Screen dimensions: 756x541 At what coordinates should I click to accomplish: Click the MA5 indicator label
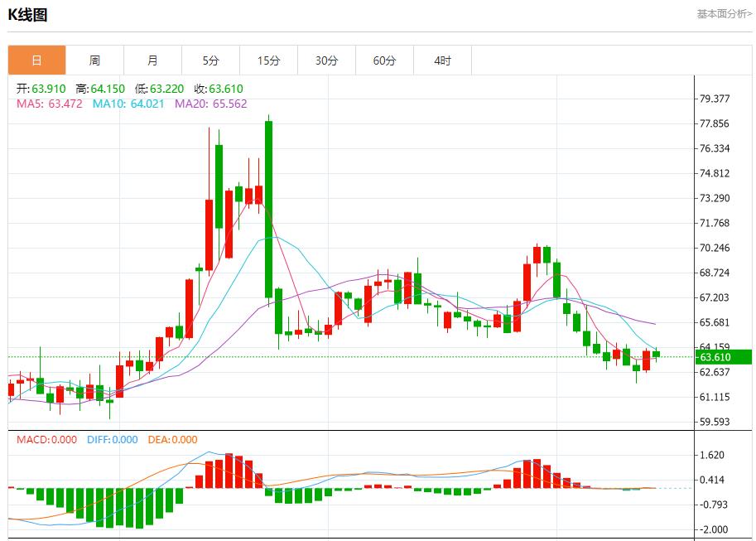click(50, 104)
